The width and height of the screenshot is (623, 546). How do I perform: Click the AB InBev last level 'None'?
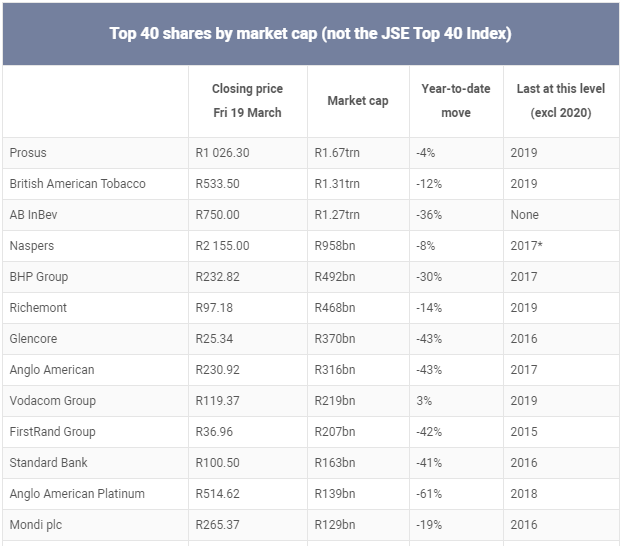524,215
